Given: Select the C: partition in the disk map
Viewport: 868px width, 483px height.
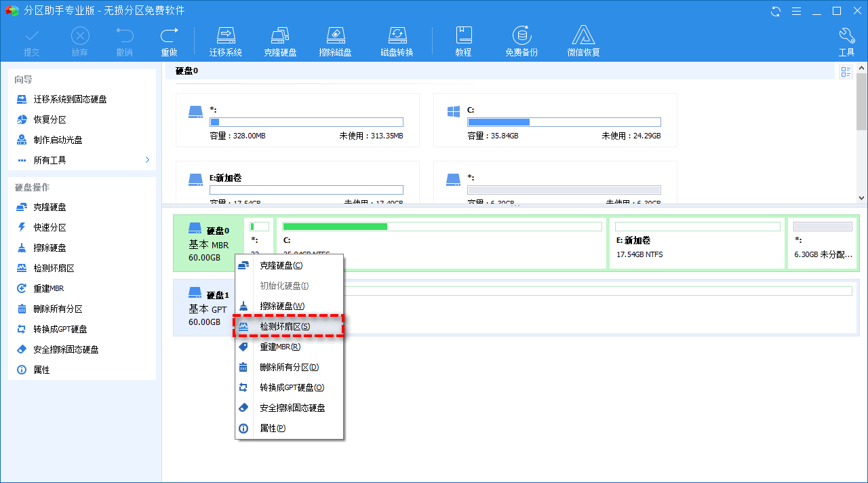Looking at the screenshot, I should tap(442, 244).
